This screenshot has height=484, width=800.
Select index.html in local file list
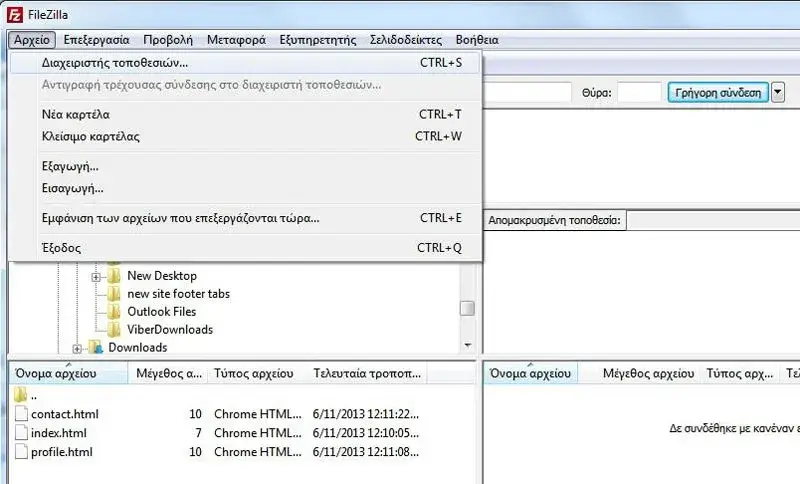[x=59, y=433]
